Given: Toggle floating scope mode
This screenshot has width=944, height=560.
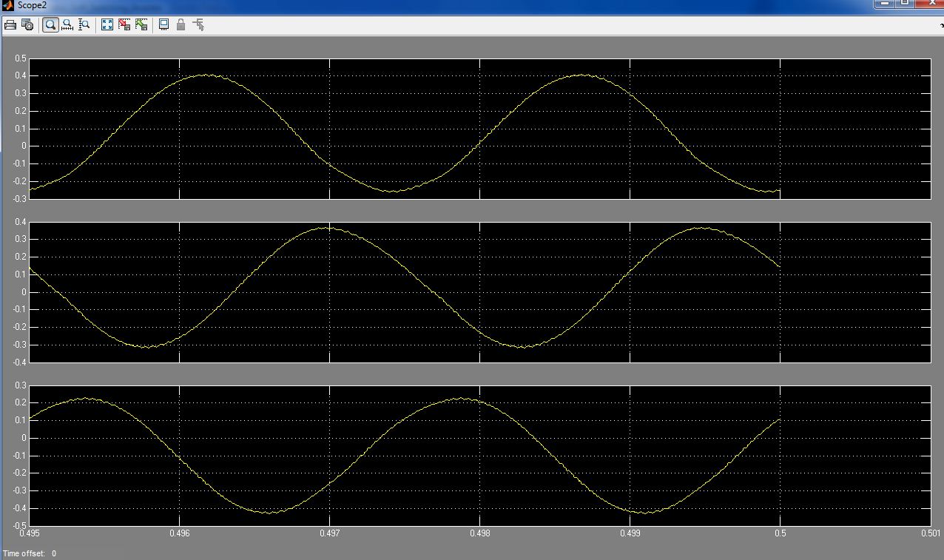Looking at the screenshot, I should [x=162, y=24].
